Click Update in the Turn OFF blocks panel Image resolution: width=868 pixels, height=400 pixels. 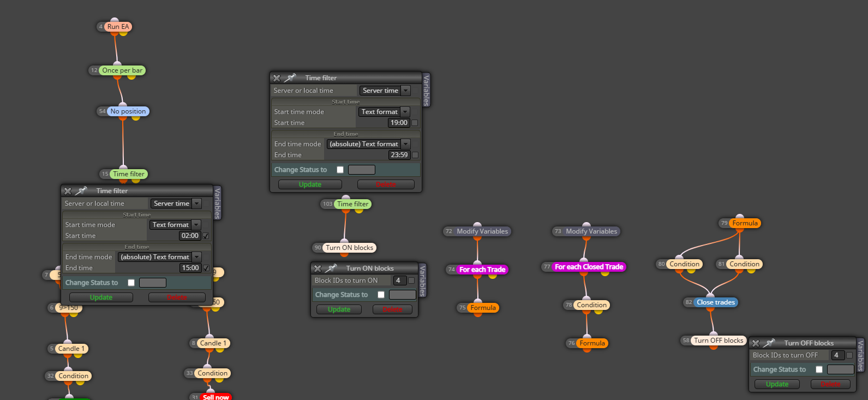[777, 384]
